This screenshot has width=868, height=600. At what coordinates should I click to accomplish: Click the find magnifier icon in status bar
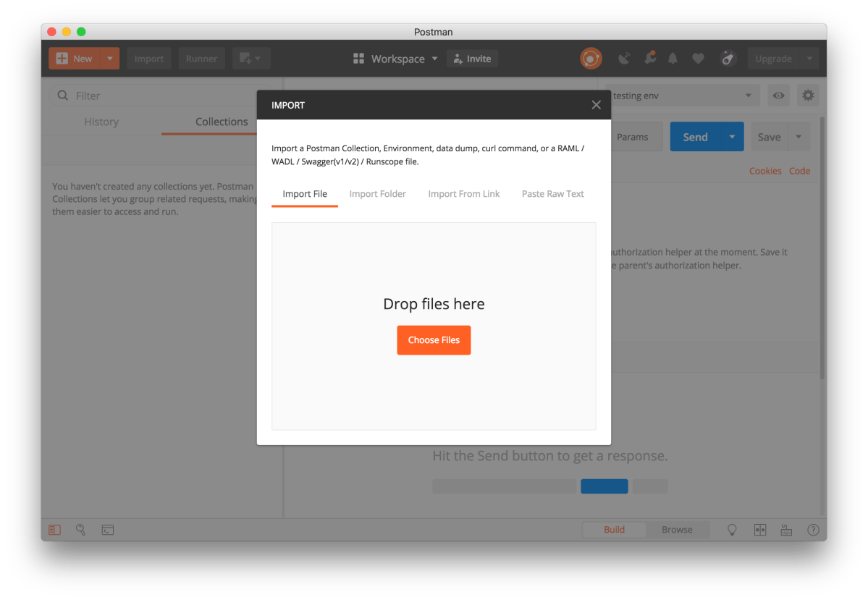click(81, 530)
